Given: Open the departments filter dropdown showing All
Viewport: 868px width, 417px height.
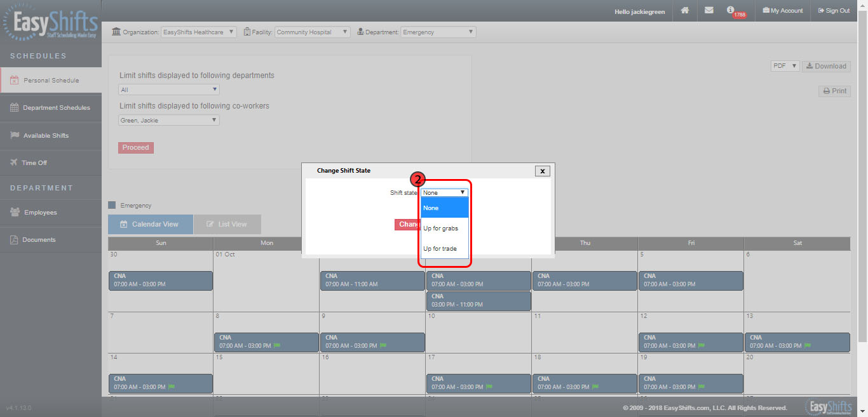Looking at the screenshot, I should (x=169, y=90).
